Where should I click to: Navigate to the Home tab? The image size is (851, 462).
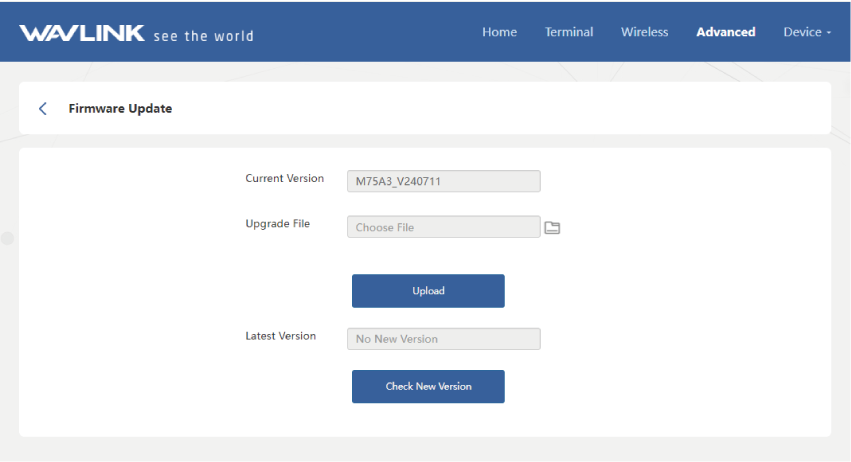click(499, 32)
